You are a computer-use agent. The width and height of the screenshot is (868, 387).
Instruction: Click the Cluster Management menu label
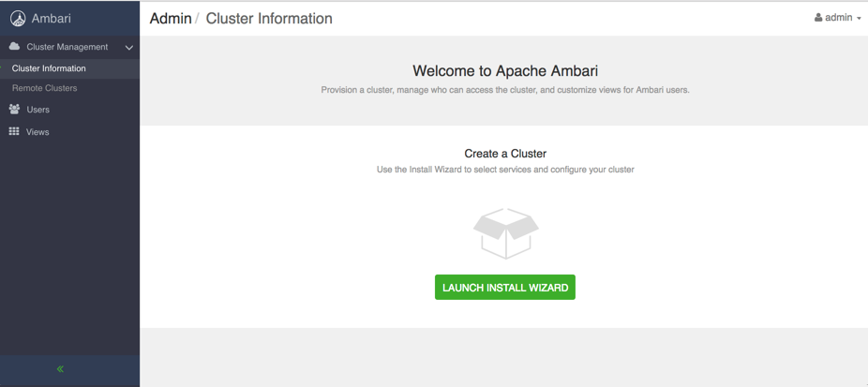[67, 47]
